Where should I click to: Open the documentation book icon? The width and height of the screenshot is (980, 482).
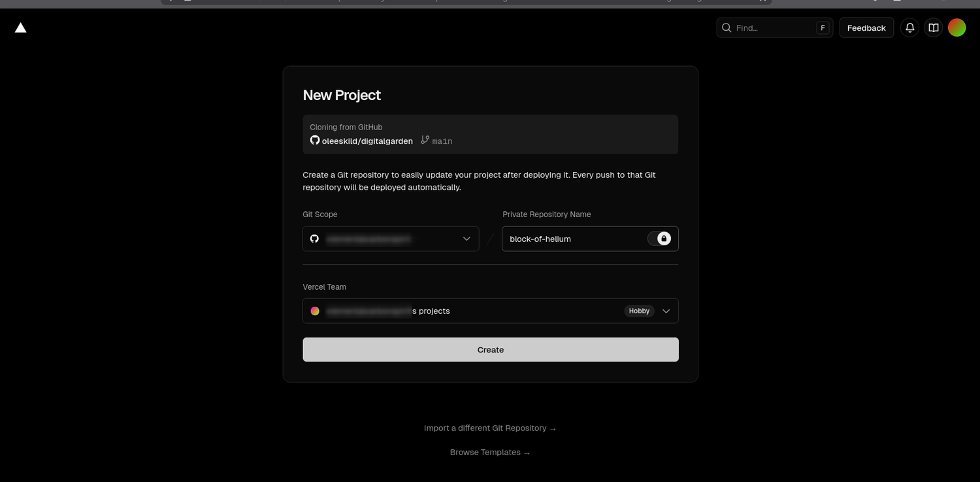934,27
